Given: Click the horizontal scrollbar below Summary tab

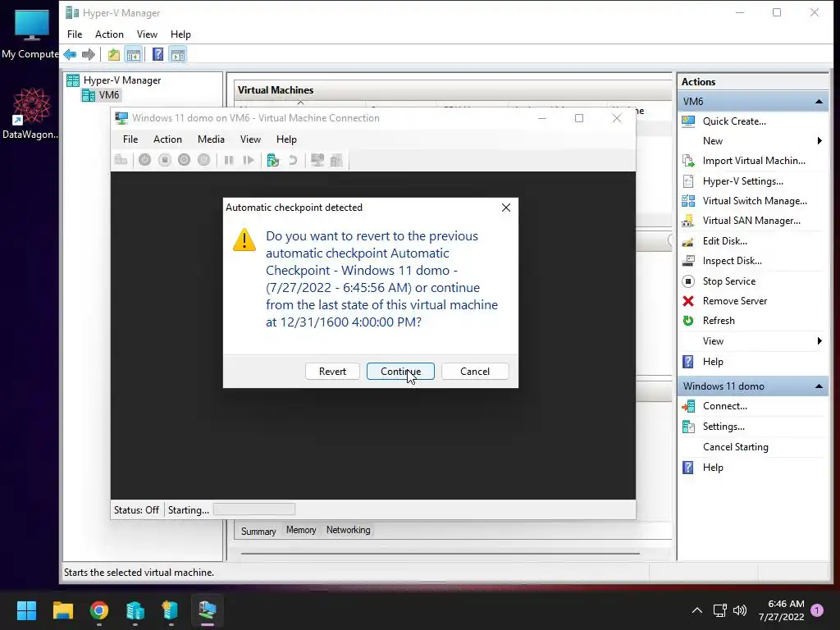Looking at the screenshot, I should 441,554.
